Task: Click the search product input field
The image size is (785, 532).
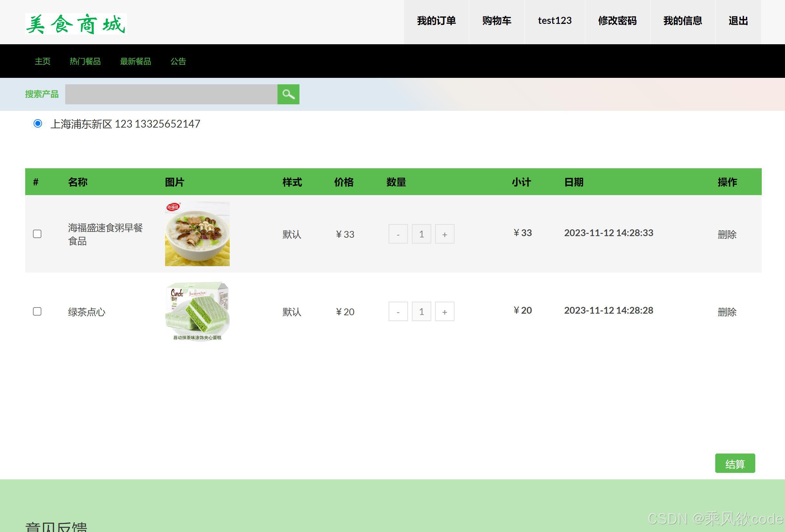Action: pyautogui.click(x=171, y=94)
